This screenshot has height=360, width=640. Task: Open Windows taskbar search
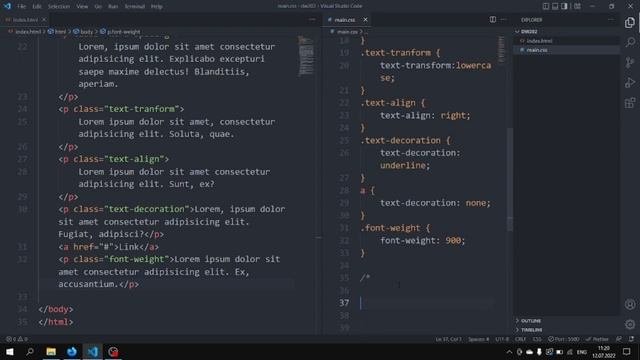click(30, 351)
